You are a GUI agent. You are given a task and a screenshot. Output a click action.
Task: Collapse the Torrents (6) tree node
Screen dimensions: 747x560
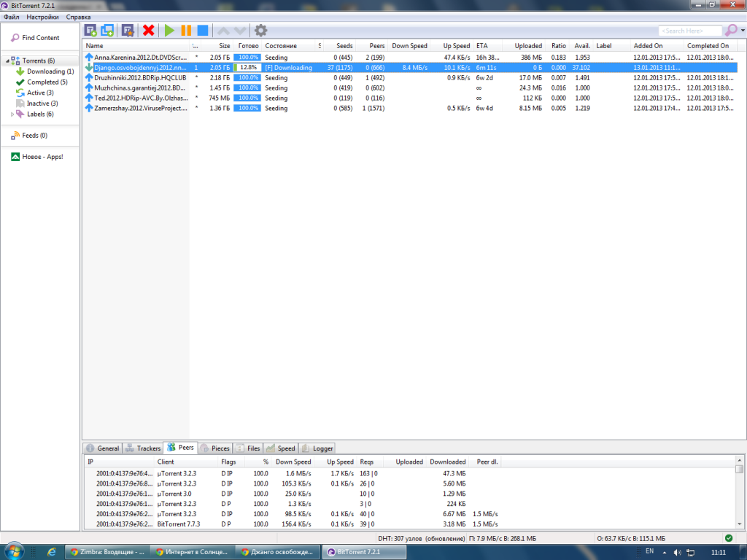[x=7, y=61]
